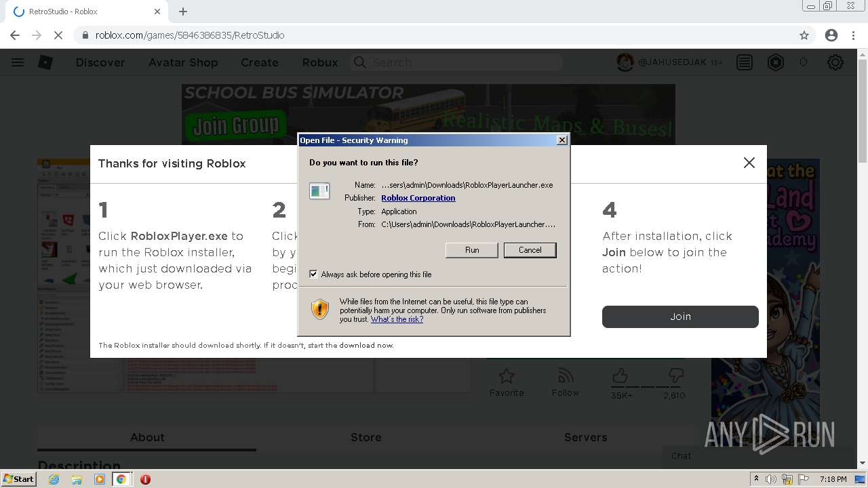Open the Windows Start menu

pyautogui.click(x=18, y=479)
